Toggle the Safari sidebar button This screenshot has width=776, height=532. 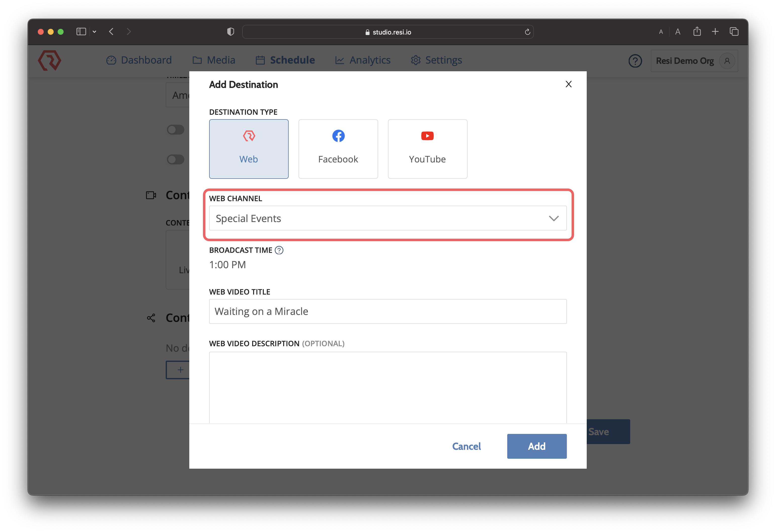tap(81, 32)
